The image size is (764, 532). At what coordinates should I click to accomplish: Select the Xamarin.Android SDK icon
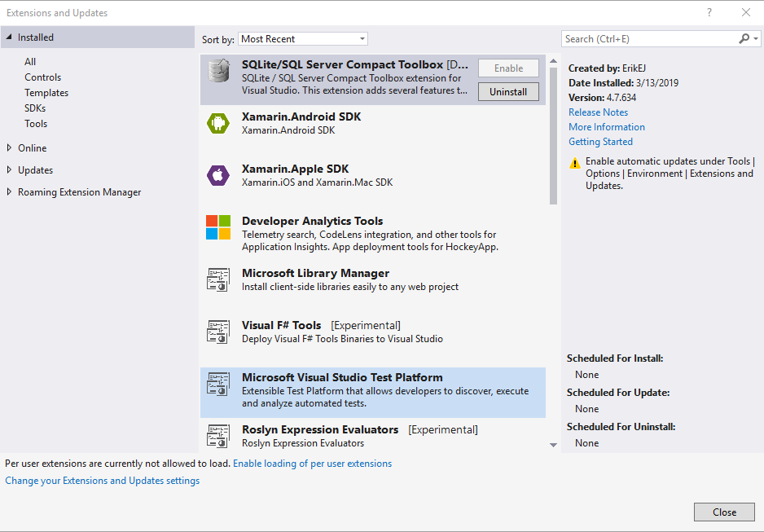(x=218, y=123)
